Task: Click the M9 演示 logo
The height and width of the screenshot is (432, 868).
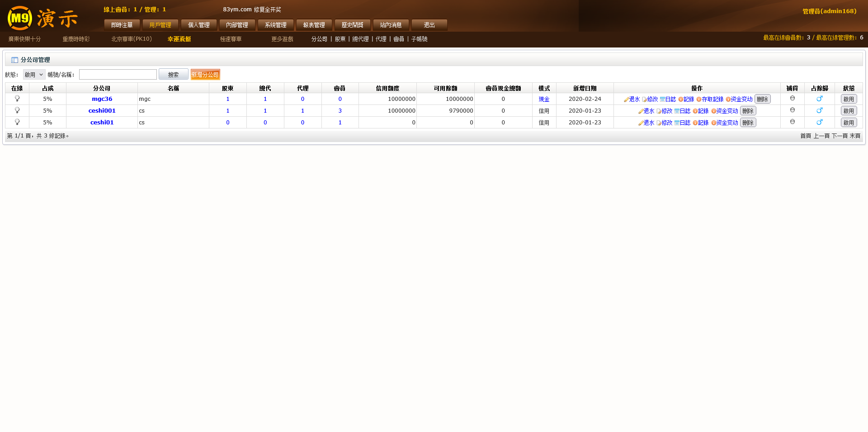Action: click(x=43, y=19)
